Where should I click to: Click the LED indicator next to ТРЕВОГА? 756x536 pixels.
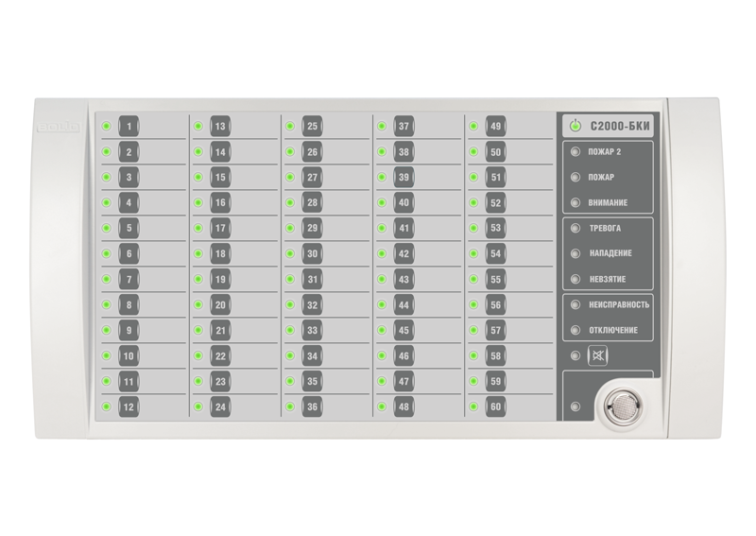tap(574, 229)
